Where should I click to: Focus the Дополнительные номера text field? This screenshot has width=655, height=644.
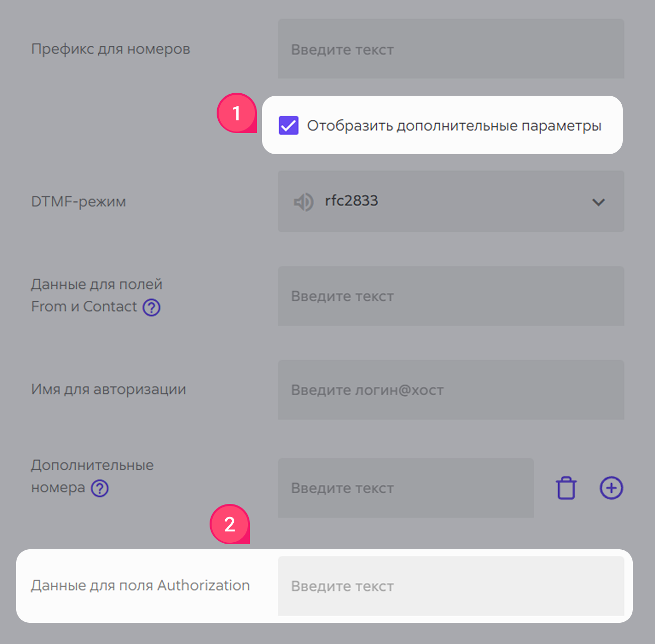click(x=406, y=488)
